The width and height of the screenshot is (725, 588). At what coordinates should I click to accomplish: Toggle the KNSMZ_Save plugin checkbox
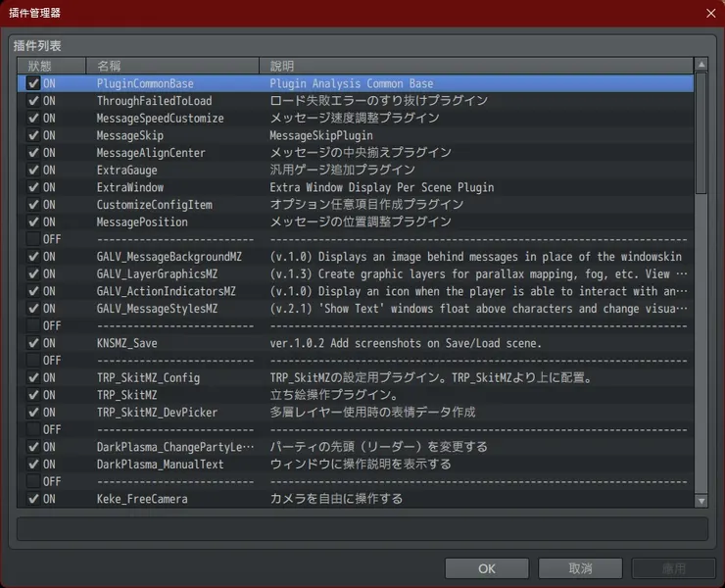(x=33, y=343)
